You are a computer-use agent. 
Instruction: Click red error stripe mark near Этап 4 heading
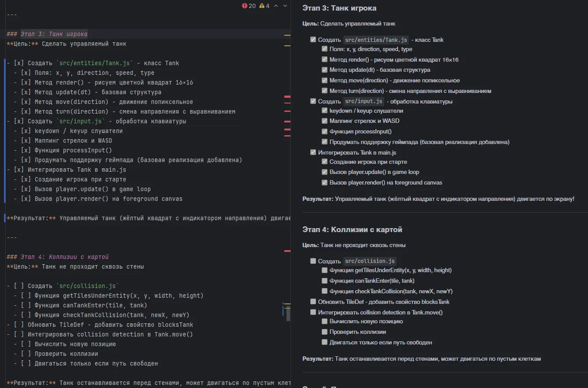287,251
